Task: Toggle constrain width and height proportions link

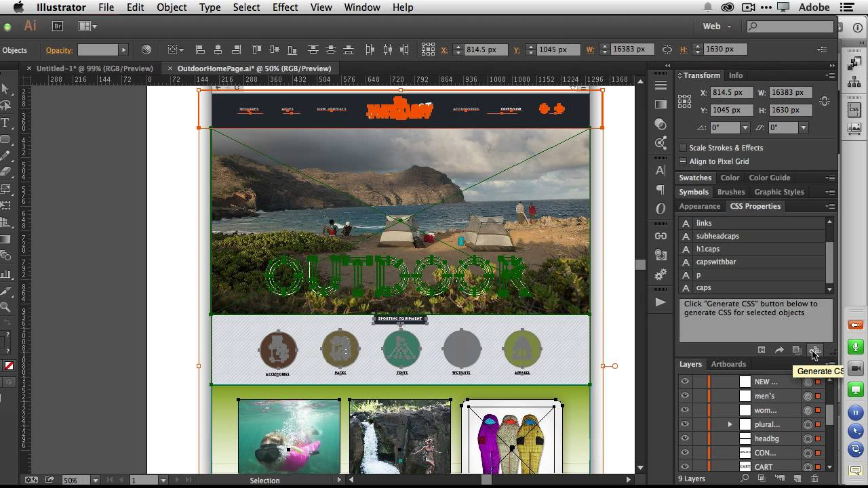Action: (x=667, y=49)
